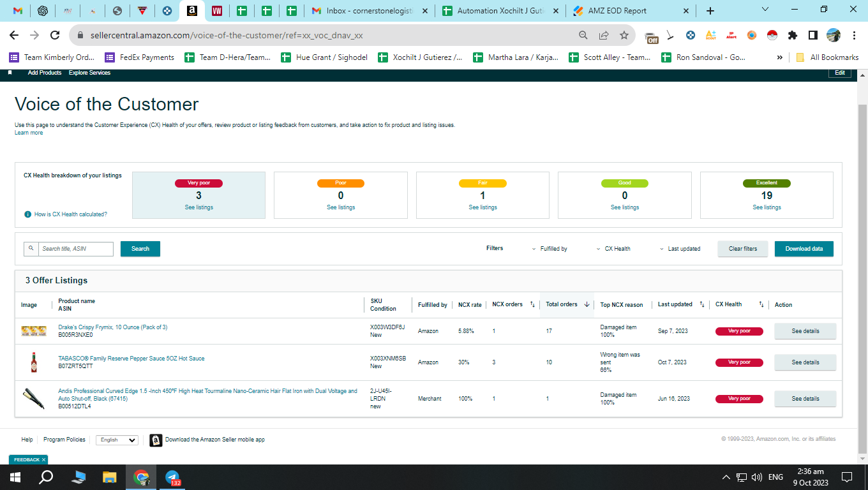Expand the Last updated filter dropdown
The width and height of the screenshot is (868, 490).
click(680, 249)
